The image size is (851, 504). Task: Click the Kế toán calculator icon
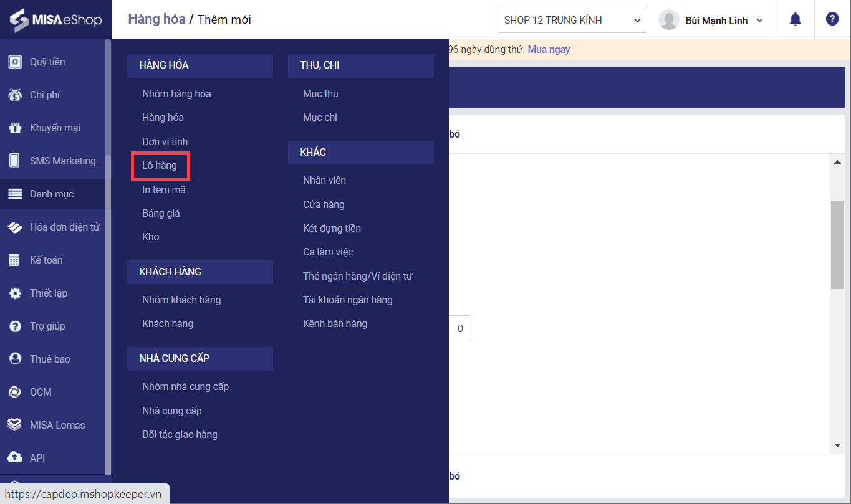click(x=14, y=260)
